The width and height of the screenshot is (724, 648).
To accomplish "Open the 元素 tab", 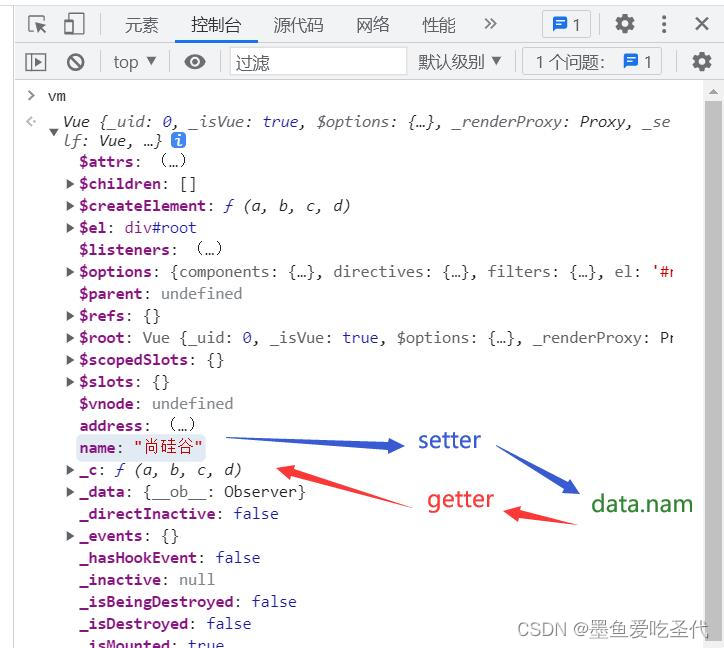I will click(141, 25).
